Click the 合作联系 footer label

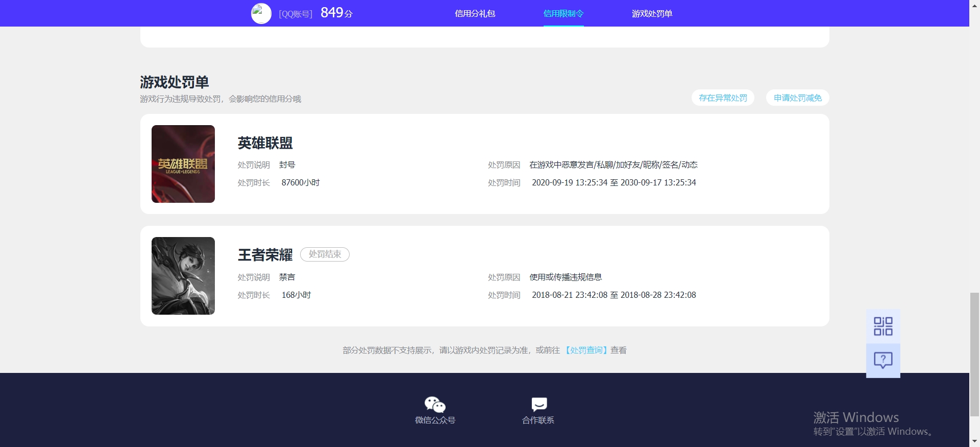tap(538, 420)
